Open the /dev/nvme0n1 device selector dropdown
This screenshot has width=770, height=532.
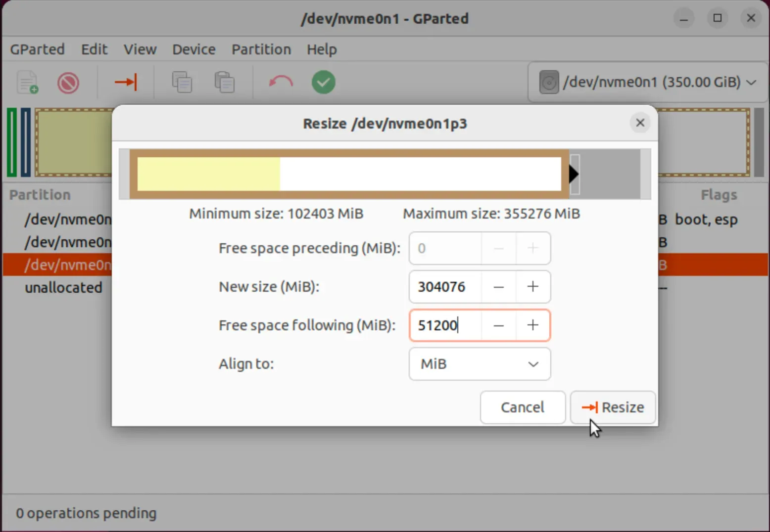(648, 82)
